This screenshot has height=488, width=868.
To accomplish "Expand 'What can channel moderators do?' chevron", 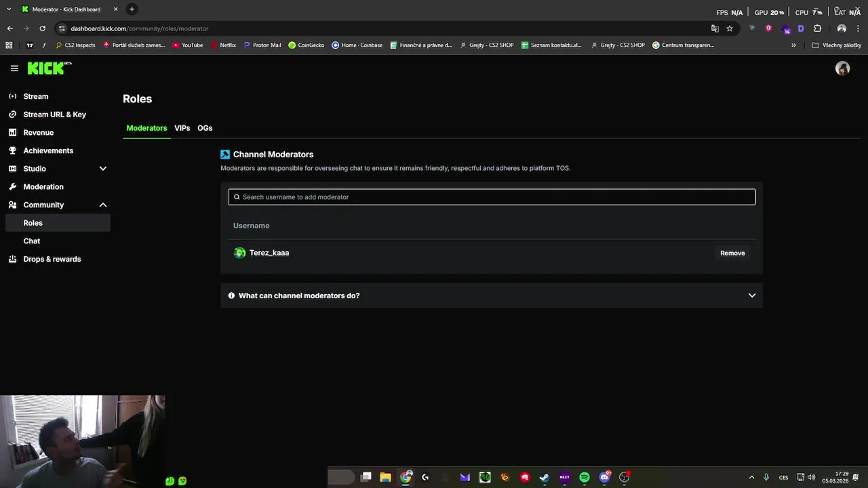I will tap(752, 296).
